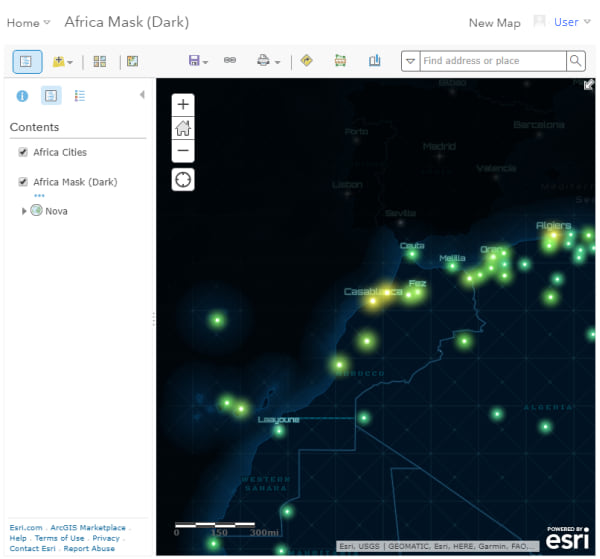Click the user avatar image

pos(540,22)
